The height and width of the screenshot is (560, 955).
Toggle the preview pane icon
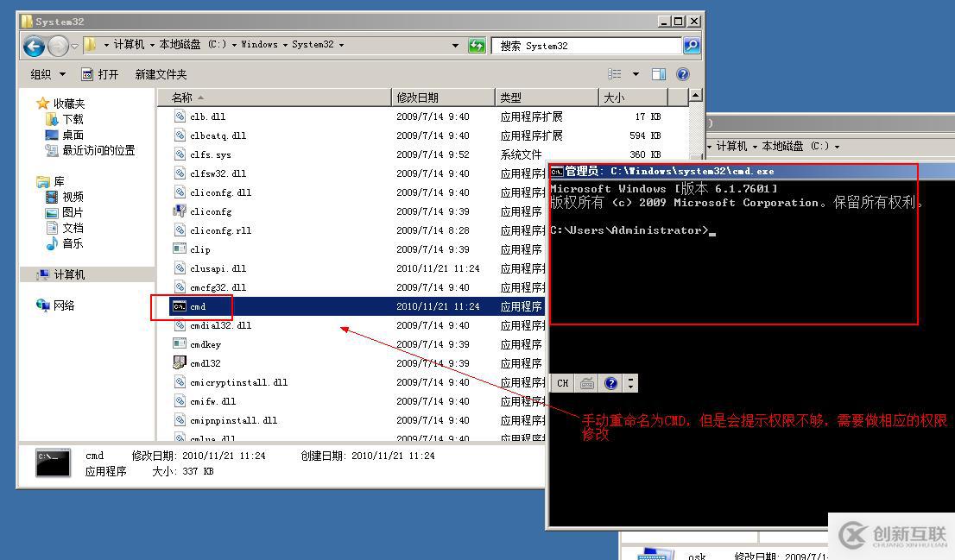pyautogui.click(x=658, y=74)
